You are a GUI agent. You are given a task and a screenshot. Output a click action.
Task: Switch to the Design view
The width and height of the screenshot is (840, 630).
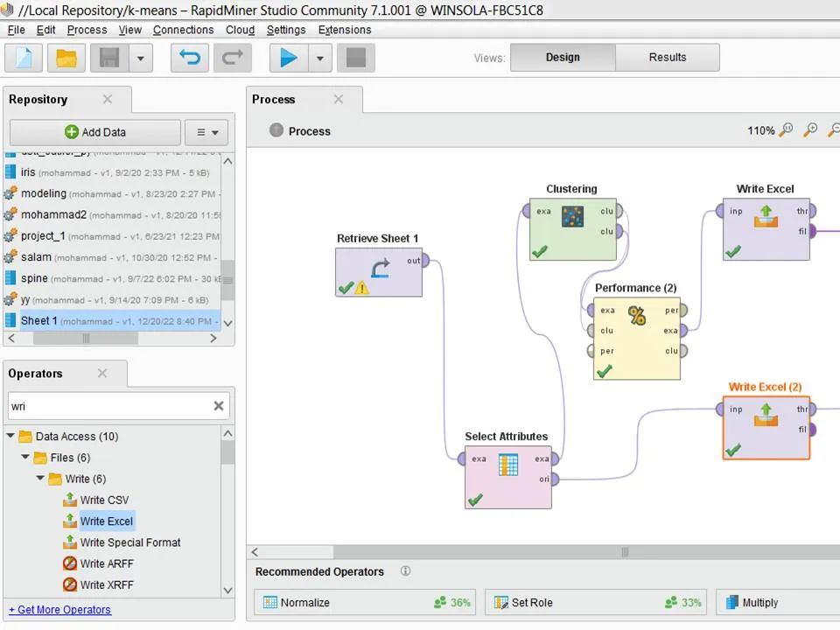coord(563,58)
